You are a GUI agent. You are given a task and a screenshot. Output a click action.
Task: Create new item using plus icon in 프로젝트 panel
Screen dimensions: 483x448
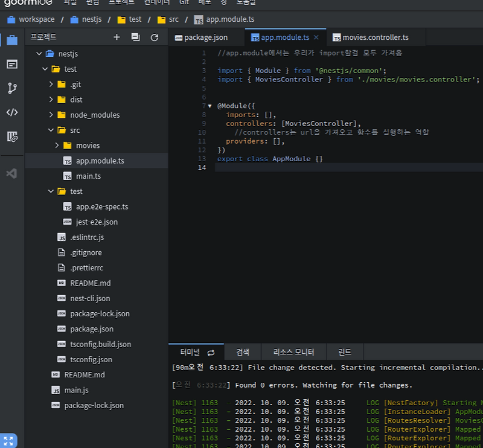point(117,37)
